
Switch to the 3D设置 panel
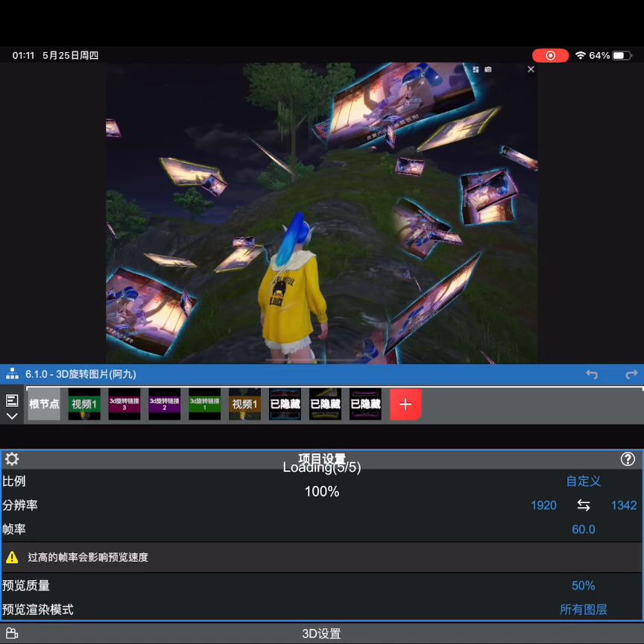[x=322, y=633]
